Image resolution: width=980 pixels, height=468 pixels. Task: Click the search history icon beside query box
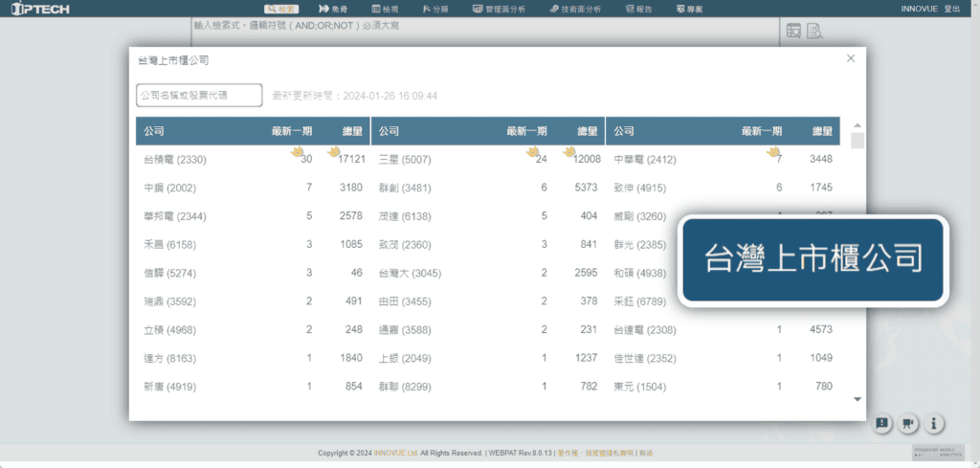click(x=793, y=32)
